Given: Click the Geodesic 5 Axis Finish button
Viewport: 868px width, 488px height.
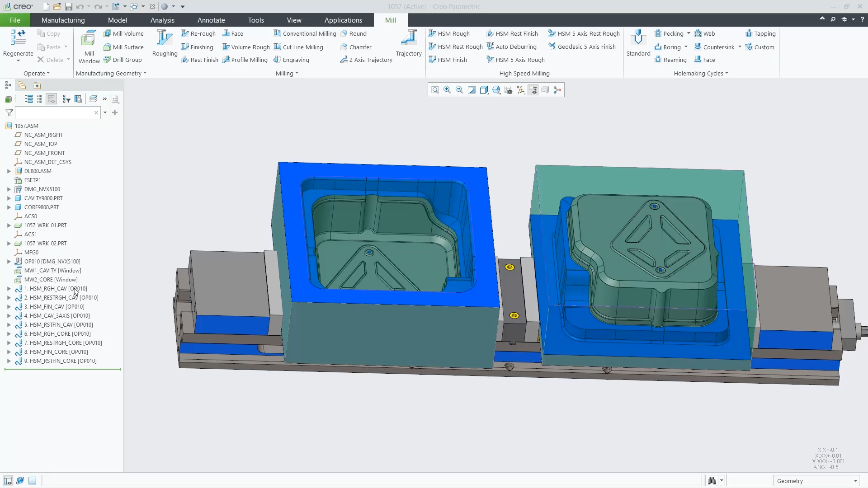Looking at the screenshot, I should pyautogui.click(x=582, y=47).
